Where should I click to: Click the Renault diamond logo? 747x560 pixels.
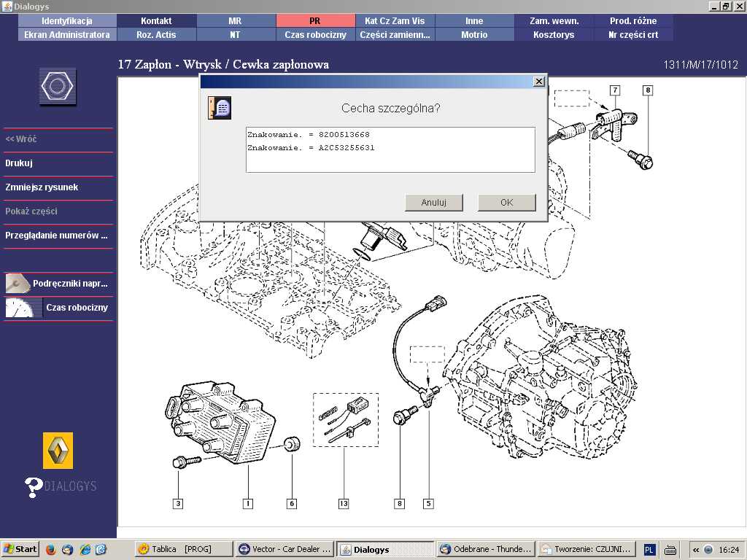click(x=58, y=451)
